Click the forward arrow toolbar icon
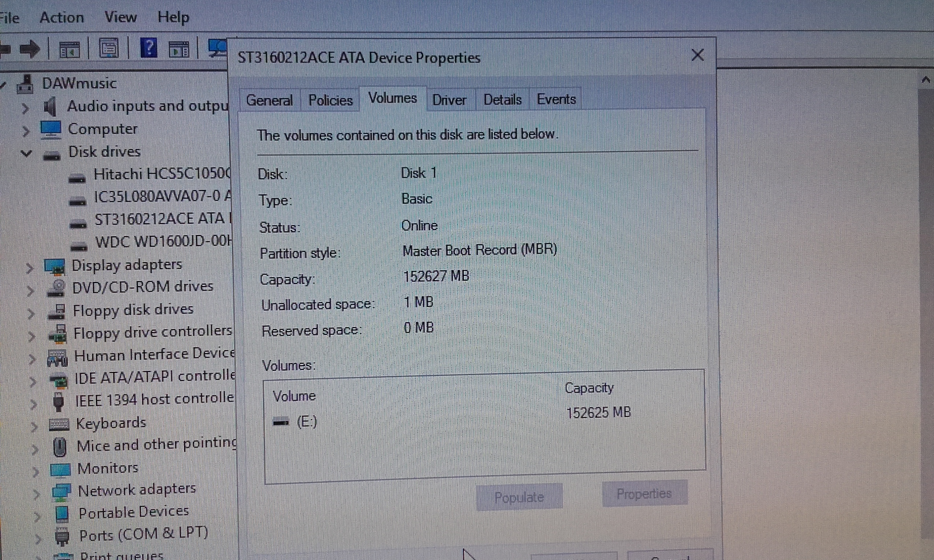Viewport: 934px width, 560px height. [x=30, y=49]
